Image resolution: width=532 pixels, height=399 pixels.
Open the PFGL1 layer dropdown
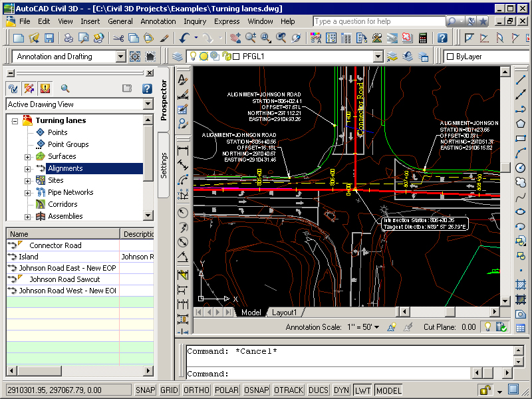pyautogui.click(x=378, y=57)
